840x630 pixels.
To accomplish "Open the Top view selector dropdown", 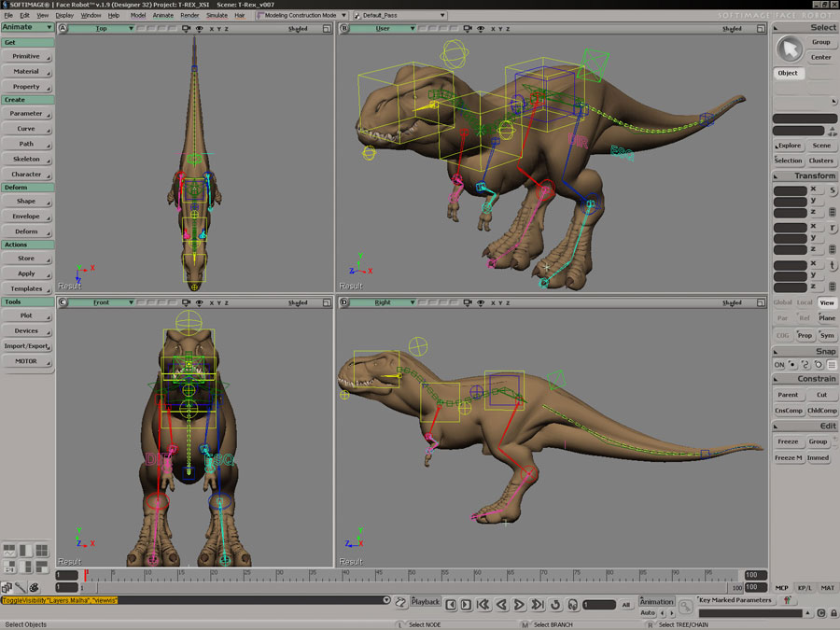I will (103, 28).
